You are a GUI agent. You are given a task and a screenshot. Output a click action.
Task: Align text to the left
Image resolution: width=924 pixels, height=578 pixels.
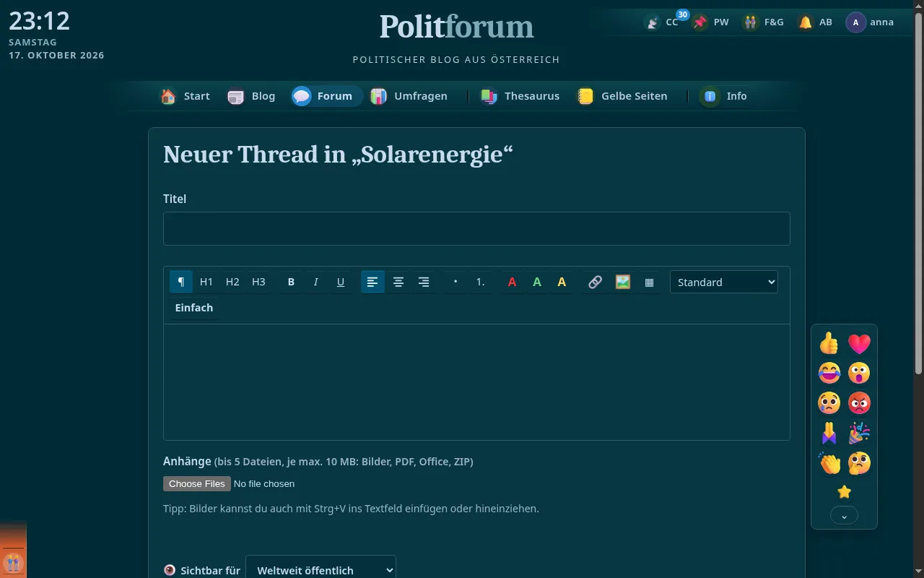click(372, 282)
